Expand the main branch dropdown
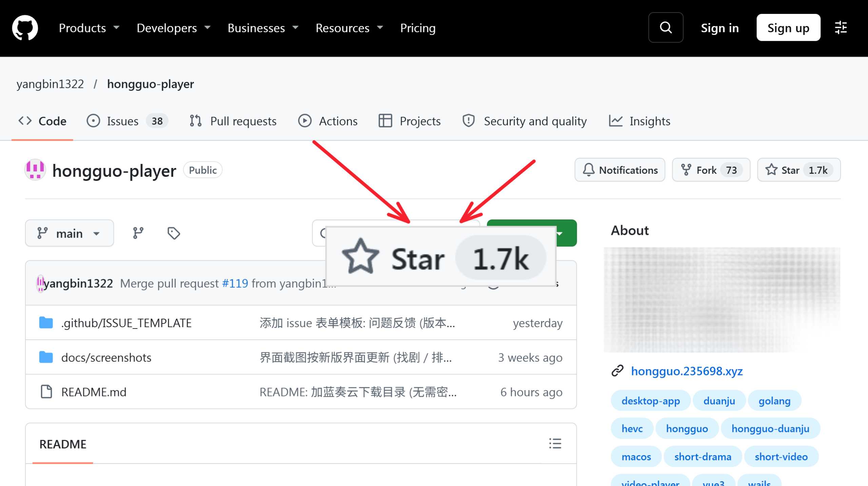 pyautogui.click(x=70, y=233)
